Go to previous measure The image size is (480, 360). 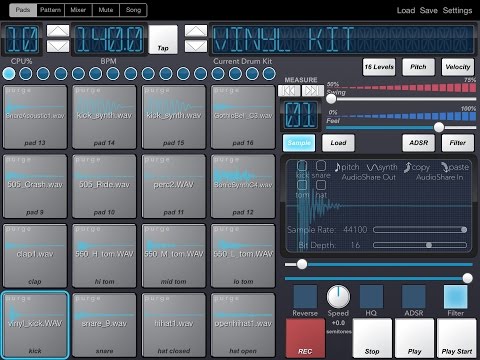point(289,91)
